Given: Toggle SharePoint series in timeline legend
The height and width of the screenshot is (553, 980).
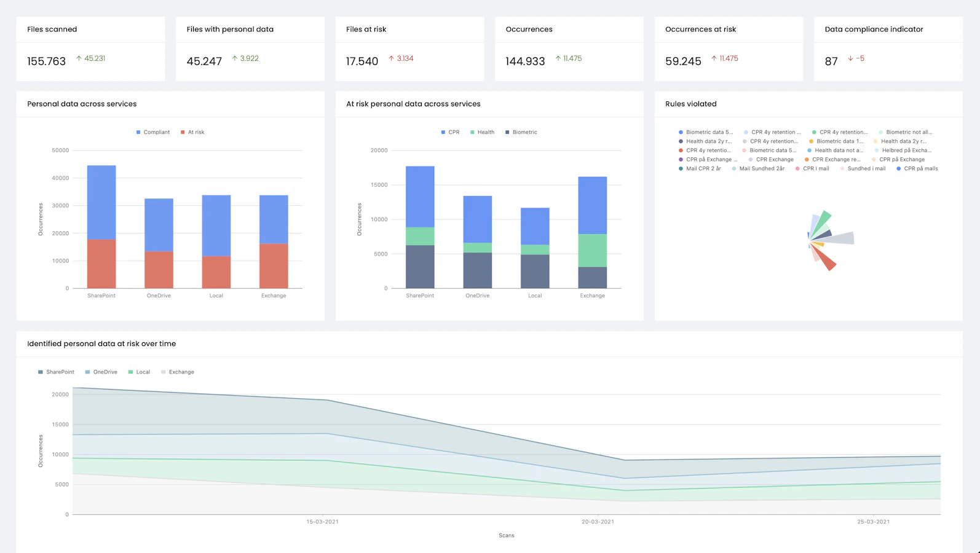Looking at the screenshot, I should point(56,372).
